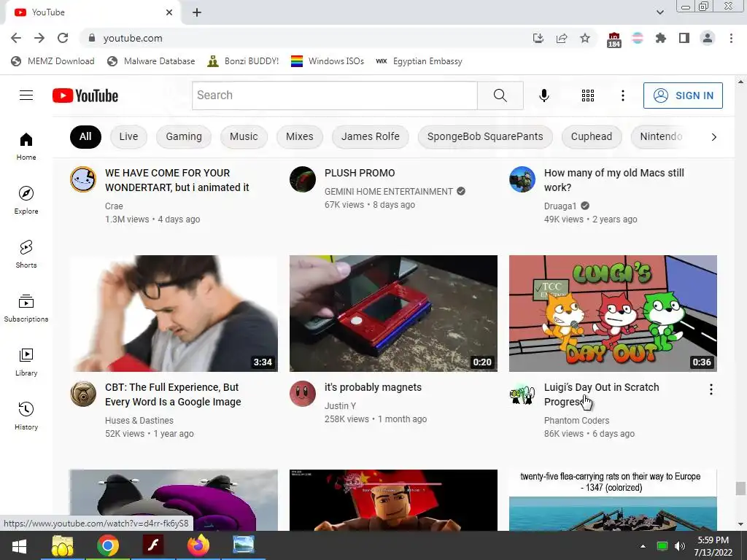Open the YouTube apps grid icon
This screenshot has height=560, width=747.
[588, 96]
